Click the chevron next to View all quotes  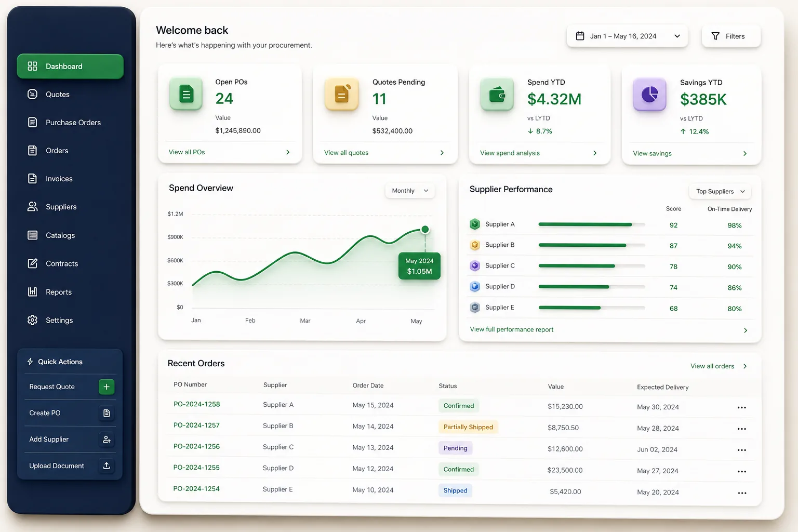tap(442, 153)
